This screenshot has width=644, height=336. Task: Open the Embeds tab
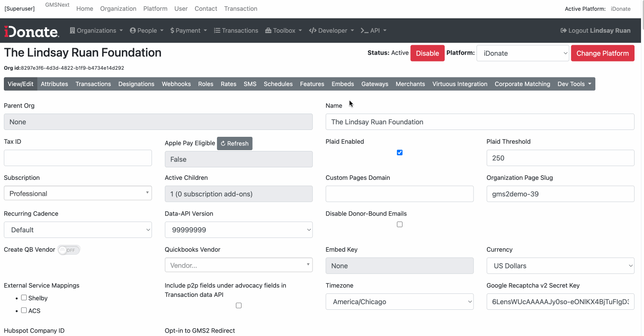pos(343,84)
